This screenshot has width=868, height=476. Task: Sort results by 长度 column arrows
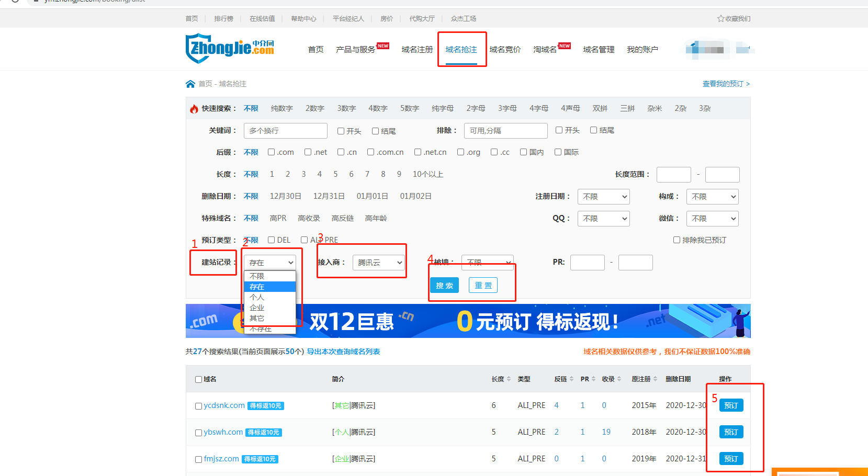tap(509, 379)
